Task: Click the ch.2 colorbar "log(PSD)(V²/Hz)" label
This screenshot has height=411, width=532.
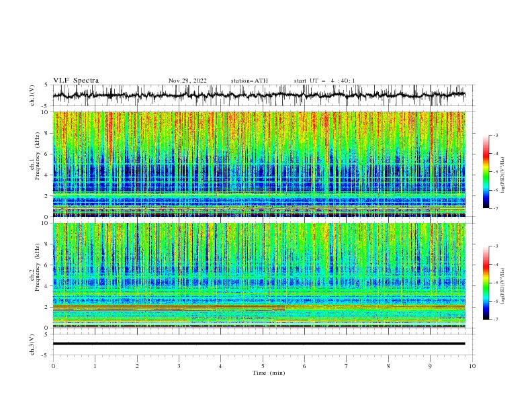Action: tap(502, 286)
